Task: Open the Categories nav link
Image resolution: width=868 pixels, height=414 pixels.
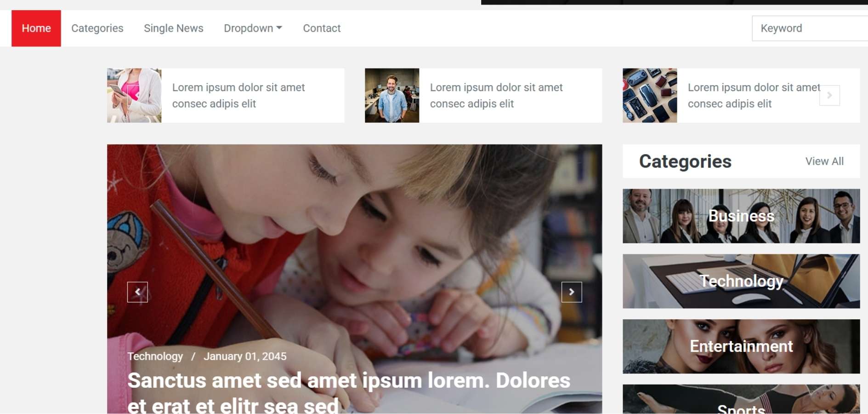Action: 97,28
